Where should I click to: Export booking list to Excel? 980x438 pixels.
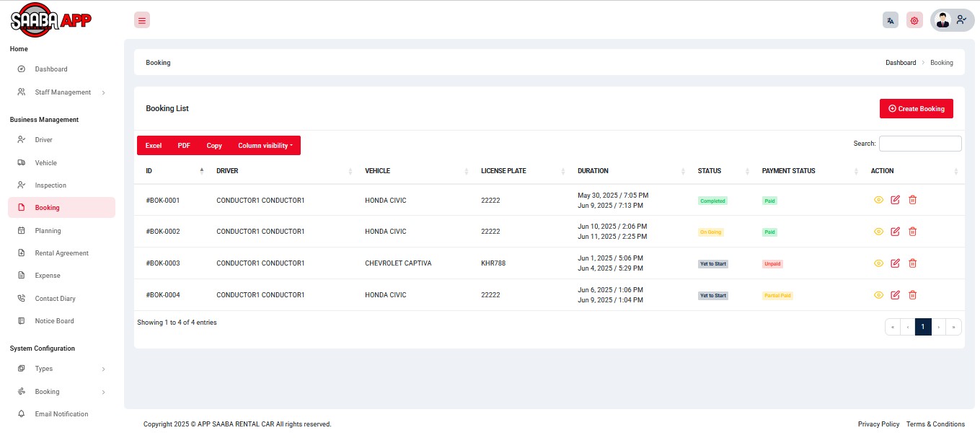point(154,146)
